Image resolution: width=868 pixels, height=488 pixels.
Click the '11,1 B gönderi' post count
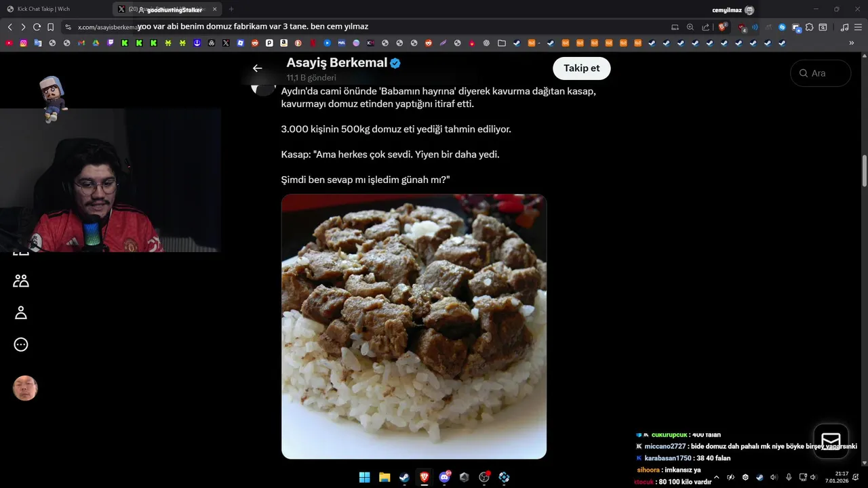pos(311,78)
